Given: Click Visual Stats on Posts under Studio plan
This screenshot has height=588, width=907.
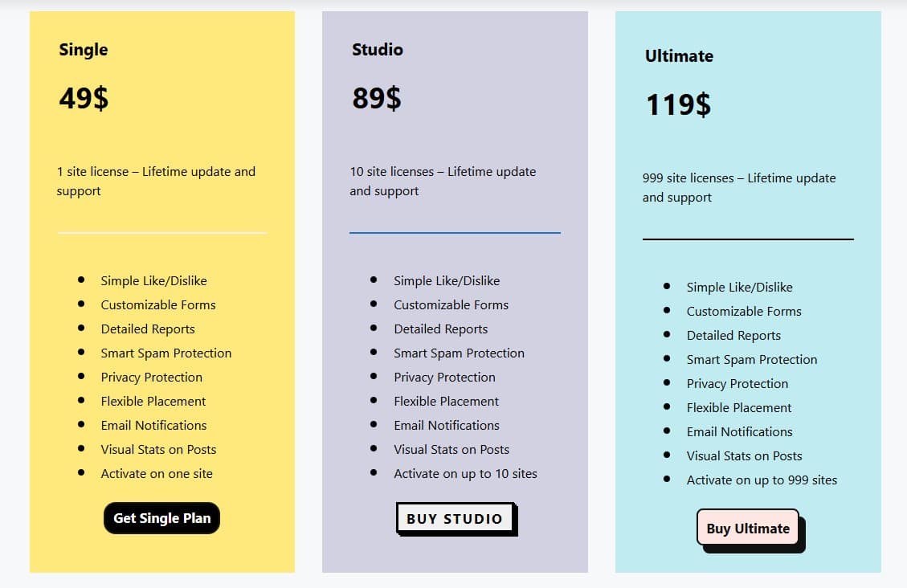Looking at the screenshot, I should [x=451, y=449].
